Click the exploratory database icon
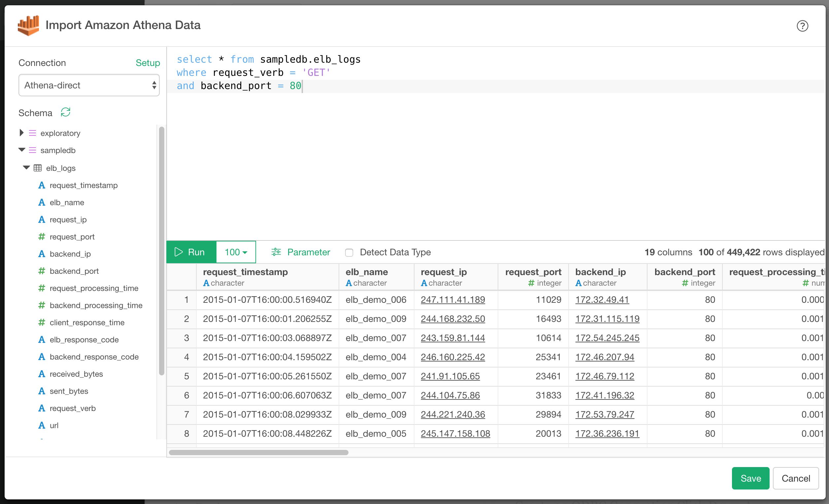This screenshot has width=829, height=504. 32,133
